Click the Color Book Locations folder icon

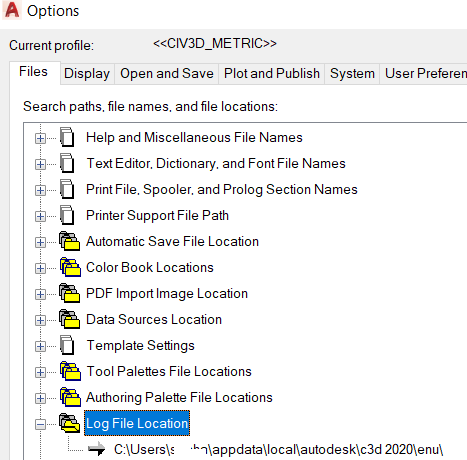pyautogui.click(x=70, y=267)
